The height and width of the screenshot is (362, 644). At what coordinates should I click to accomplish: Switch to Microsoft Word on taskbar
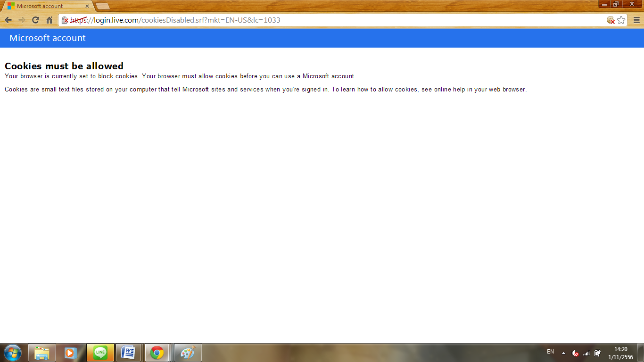click(x=129, y=353)
